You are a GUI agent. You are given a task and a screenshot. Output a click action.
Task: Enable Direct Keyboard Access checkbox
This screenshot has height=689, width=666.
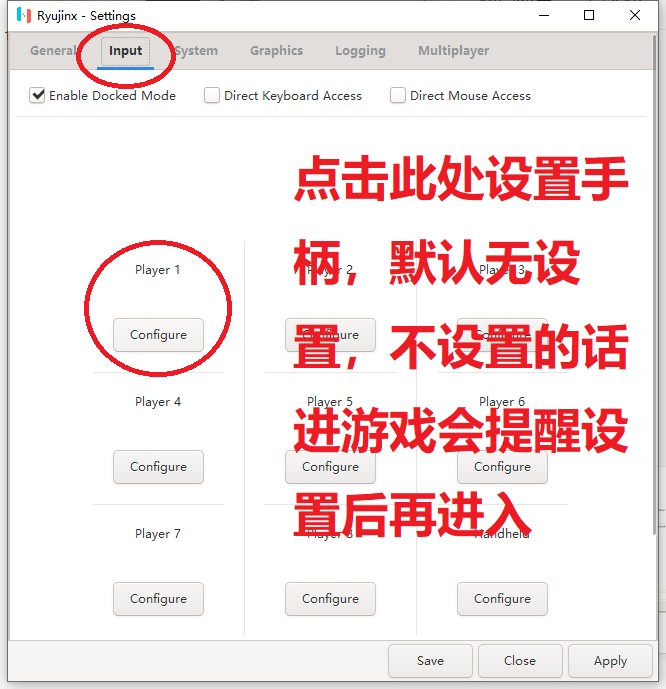click(212, 95)
